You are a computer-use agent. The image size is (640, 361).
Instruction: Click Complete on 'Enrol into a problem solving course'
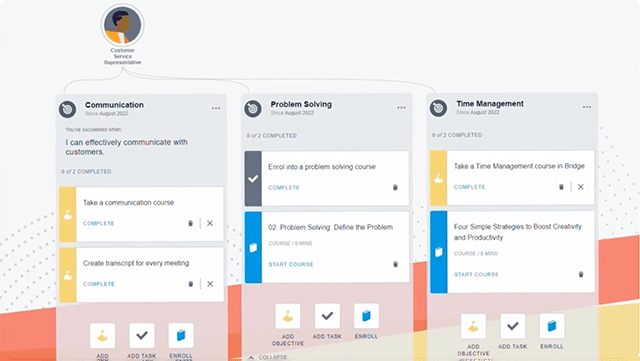click(x=284, y=187)
